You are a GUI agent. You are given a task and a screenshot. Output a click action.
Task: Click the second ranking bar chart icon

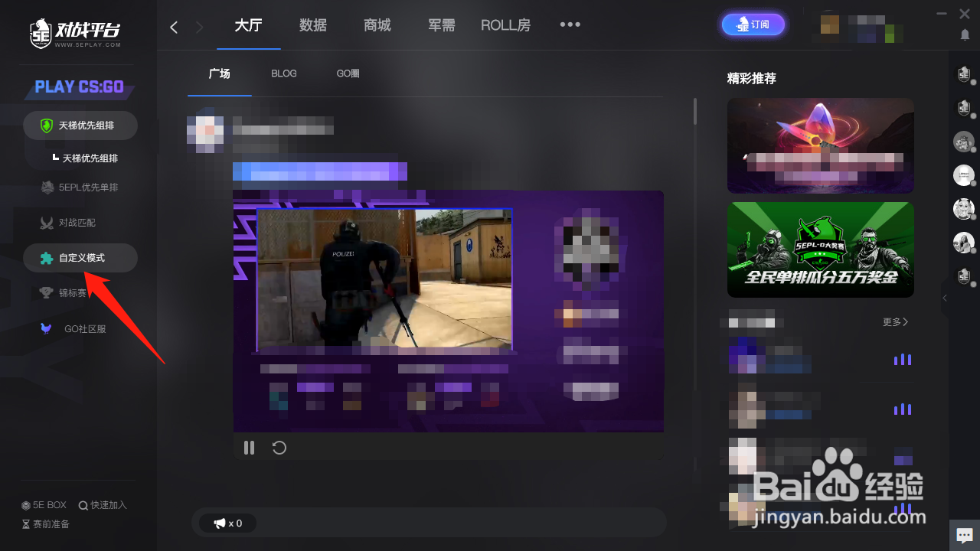tap(903, 409)
